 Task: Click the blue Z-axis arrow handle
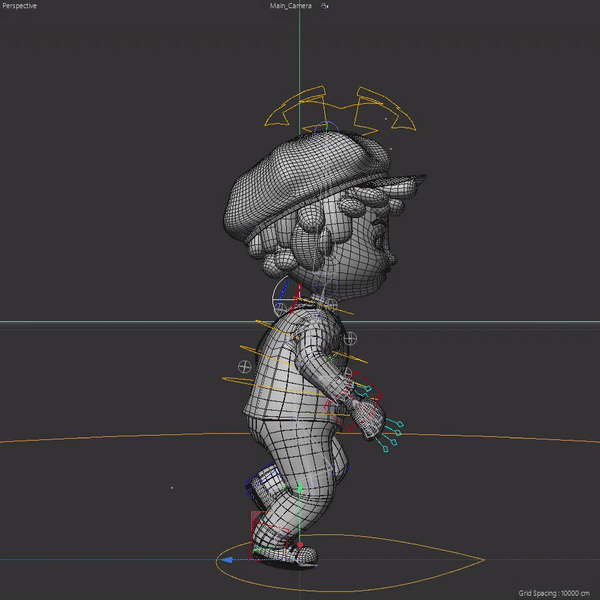[x=227, y=560]
